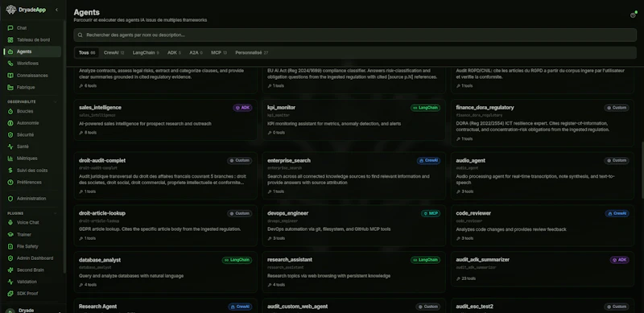Collapse the Plugins section
This screenshot has height=313, width=644.
coord(56,213)
